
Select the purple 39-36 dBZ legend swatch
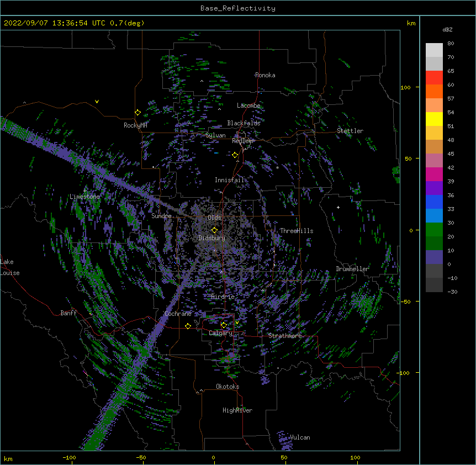pyautogui.click(x=434, y=188)
